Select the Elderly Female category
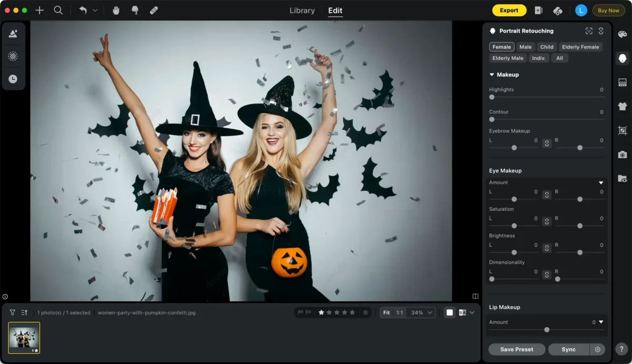 coord(580,47)
